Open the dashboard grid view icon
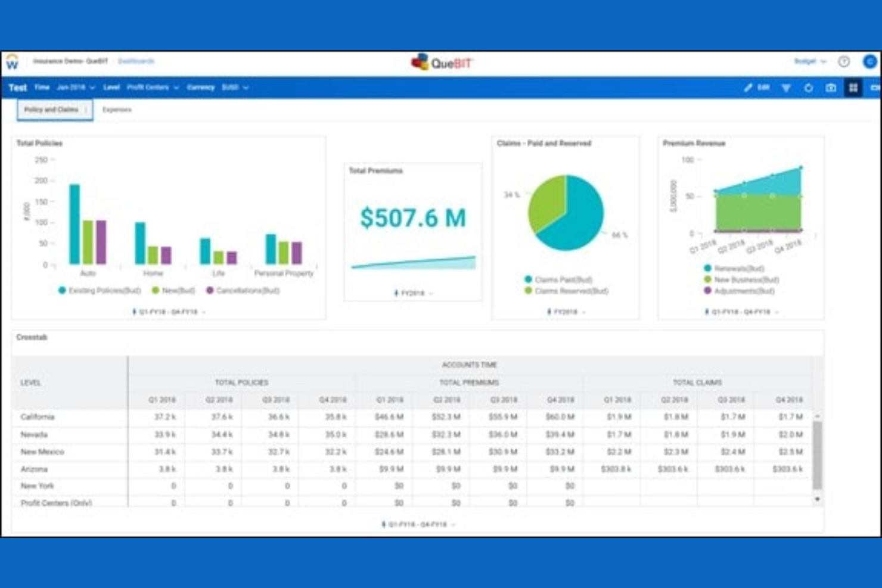The height and width of the screenshot is (588, 882). point(853,87)
